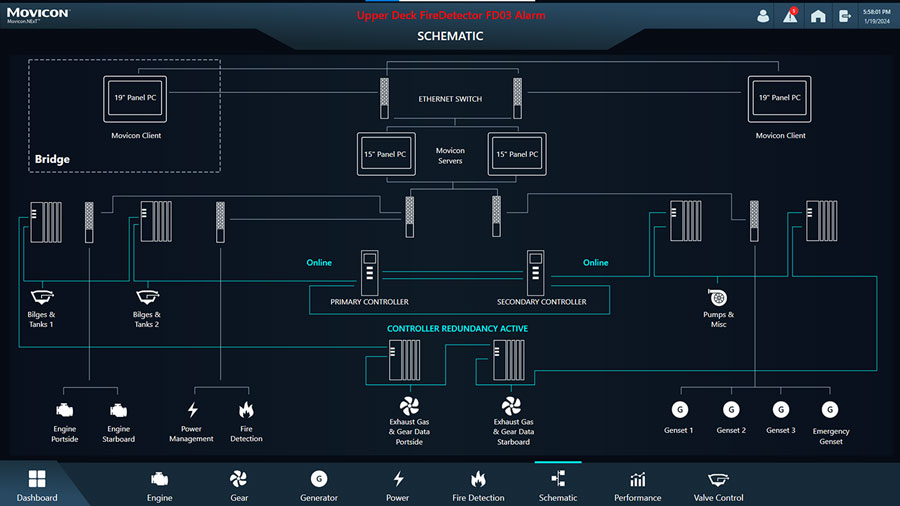Viewport: 900px width, 506px height.
Task: Select the Engine Portside icon
Action: pyautogui.click(x=64, y=410)
